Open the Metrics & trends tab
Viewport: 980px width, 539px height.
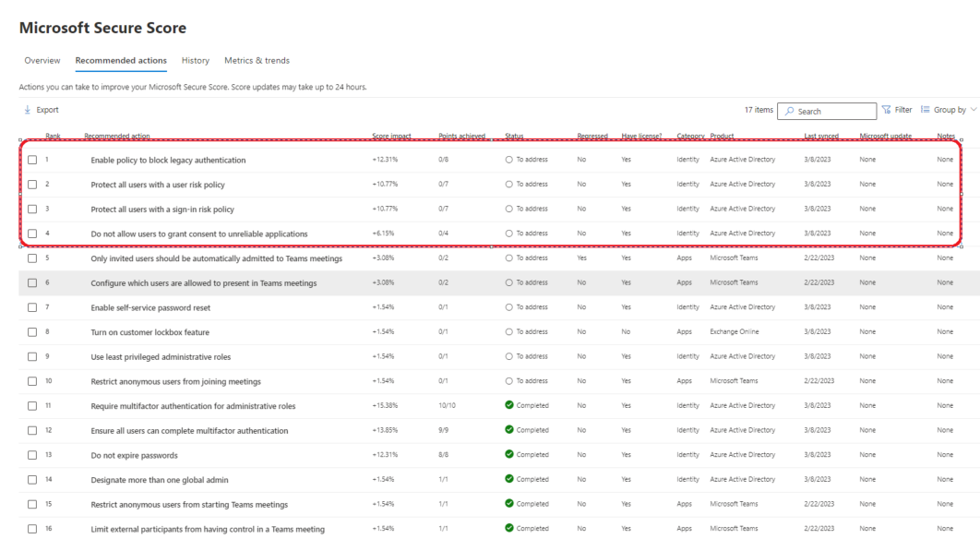(257, 60)
